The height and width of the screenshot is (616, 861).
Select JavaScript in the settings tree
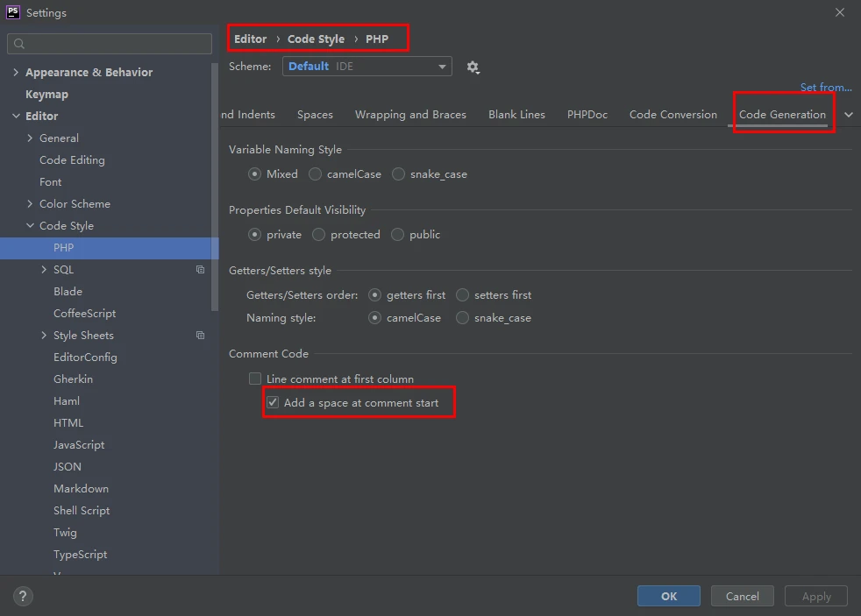point(79,445)
